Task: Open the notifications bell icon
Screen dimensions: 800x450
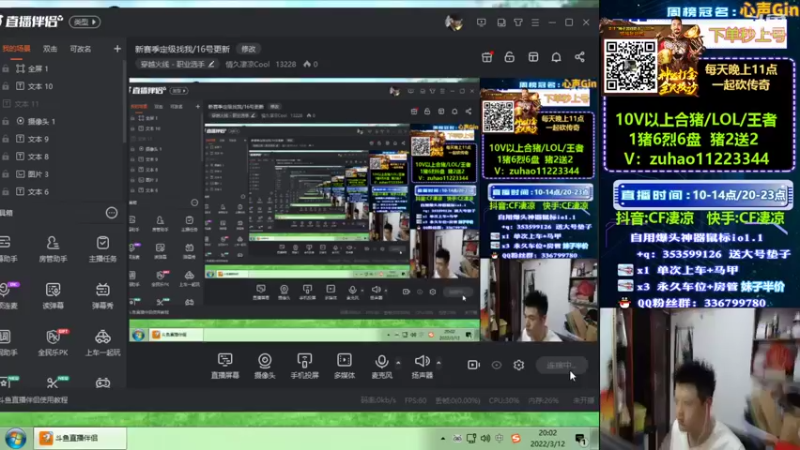Action: (556, 57)
